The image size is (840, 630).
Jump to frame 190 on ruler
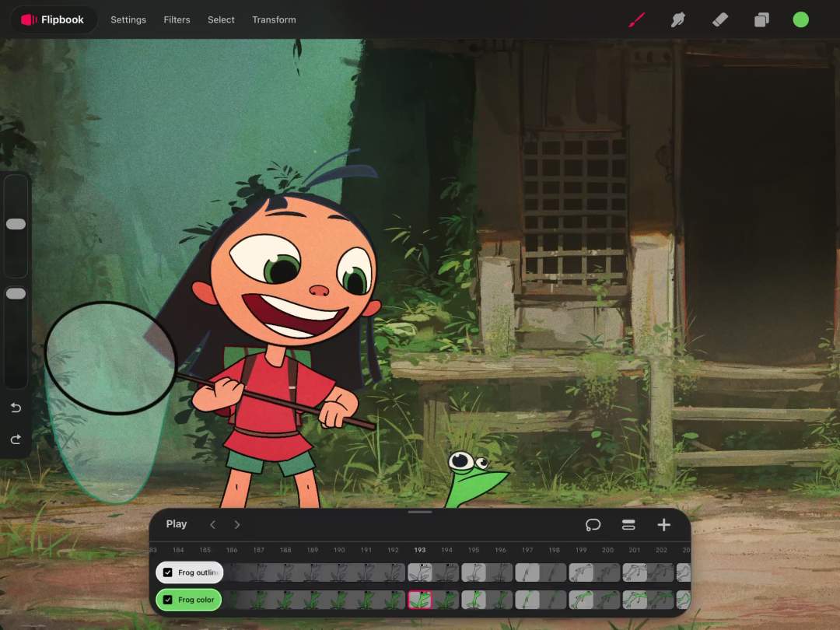(x=339, y=550)
